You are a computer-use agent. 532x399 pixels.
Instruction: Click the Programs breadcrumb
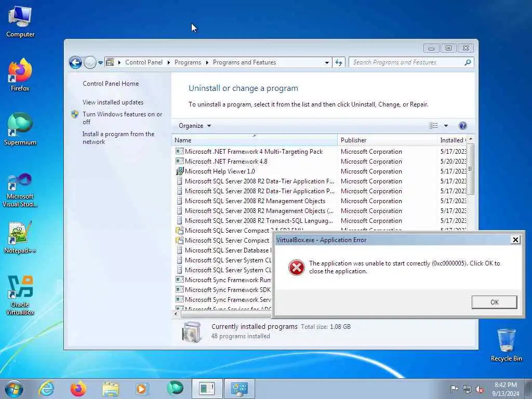point(188,62)
